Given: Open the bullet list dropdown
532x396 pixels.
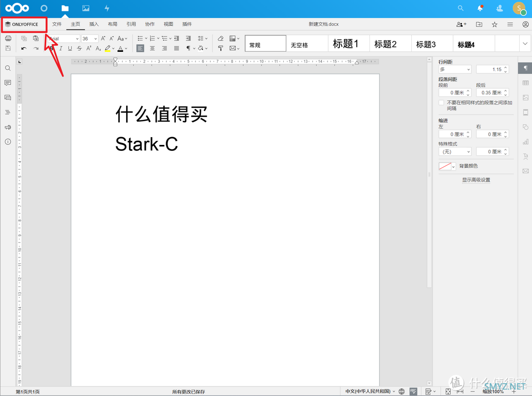Looking at the screenshot, I should pyautogui.click(x=146, y=38).
